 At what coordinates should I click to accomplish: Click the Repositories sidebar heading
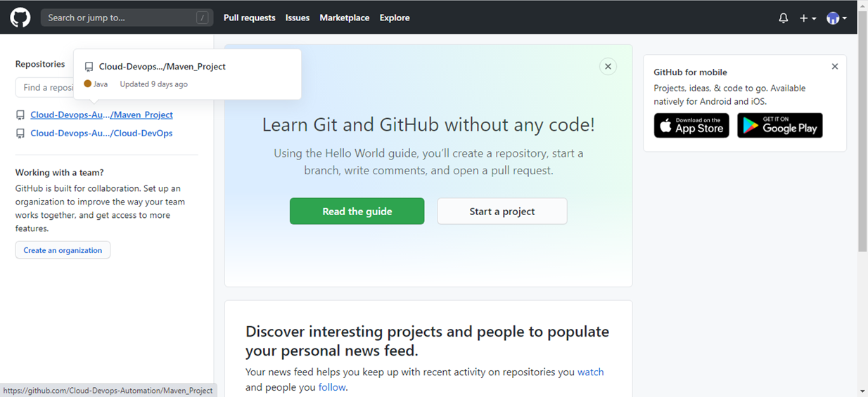pyautogui.click(x=40, y=64)
